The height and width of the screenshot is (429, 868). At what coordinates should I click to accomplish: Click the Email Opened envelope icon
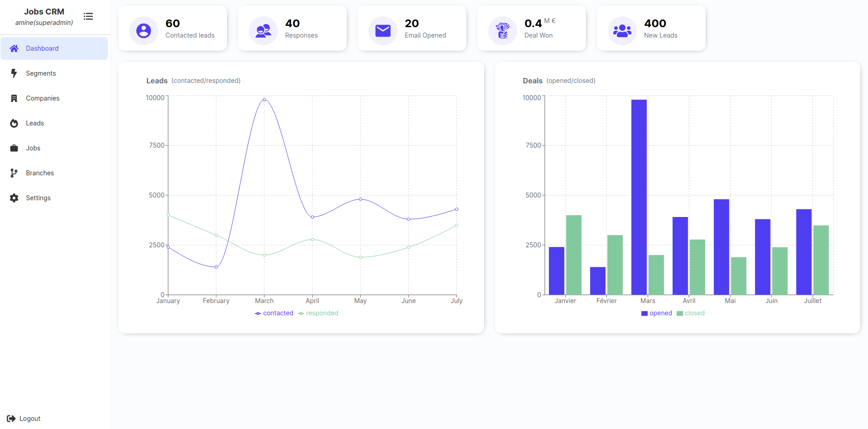(383, 30)
